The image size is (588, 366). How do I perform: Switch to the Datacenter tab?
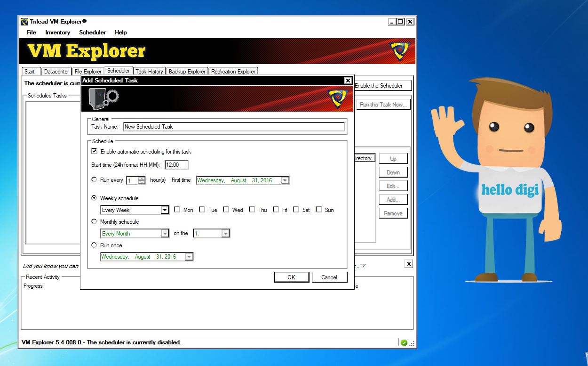(x=56, y=72)
